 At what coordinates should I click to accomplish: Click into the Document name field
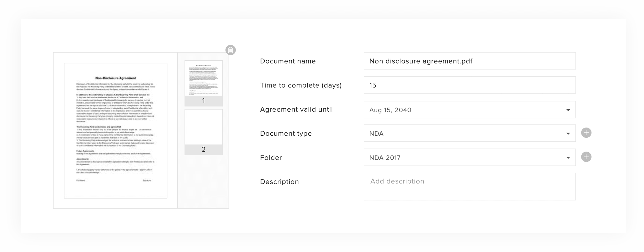click(469, 61)
